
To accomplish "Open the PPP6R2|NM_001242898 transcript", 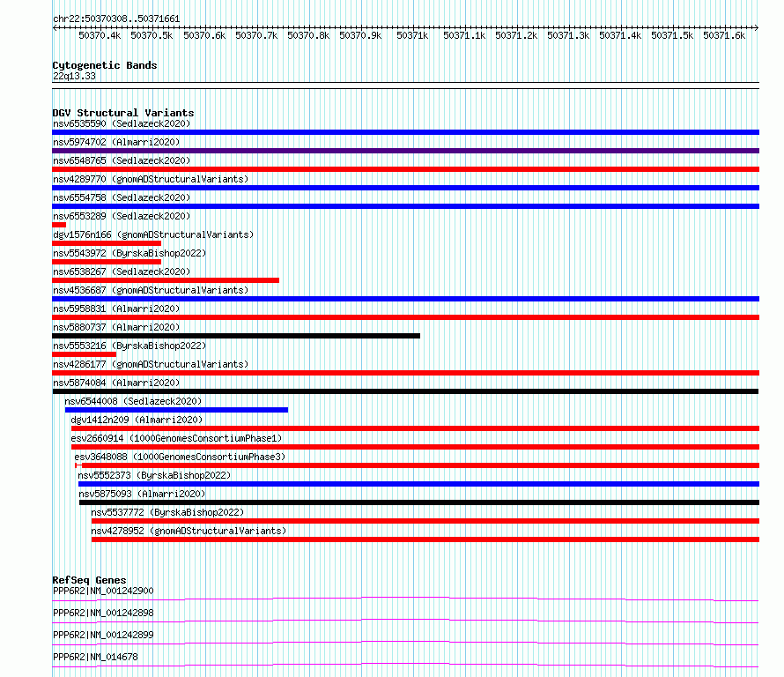I will [x=103, y=613].
